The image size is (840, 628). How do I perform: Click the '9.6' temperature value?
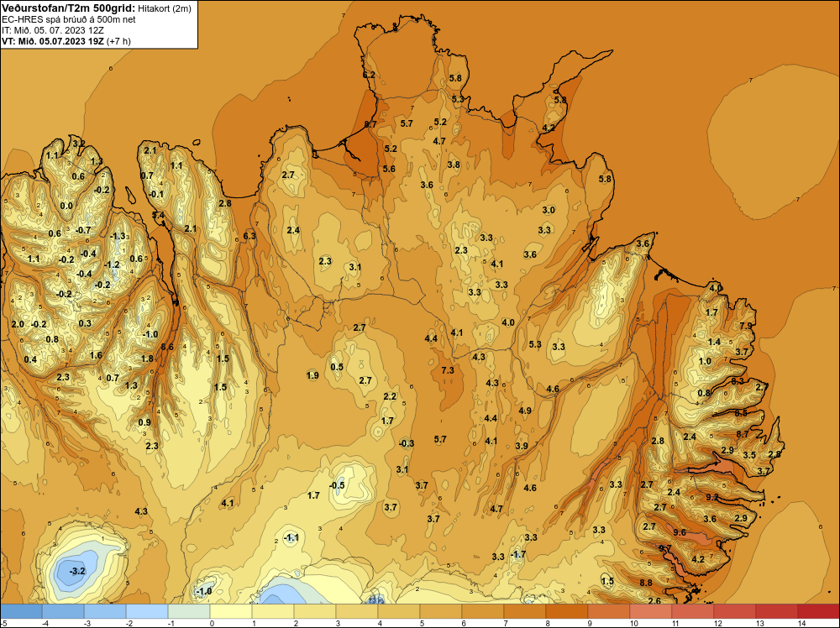[x=680, y=531]
